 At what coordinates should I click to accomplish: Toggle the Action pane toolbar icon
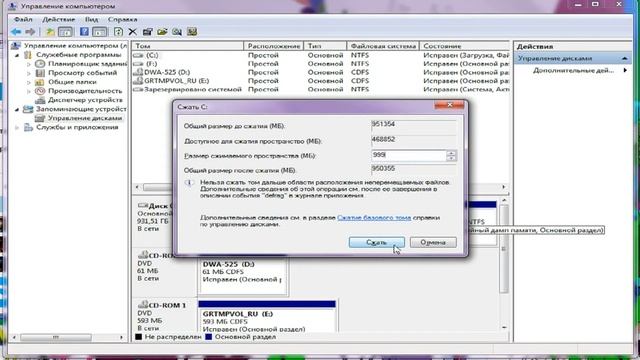[100, 31]
